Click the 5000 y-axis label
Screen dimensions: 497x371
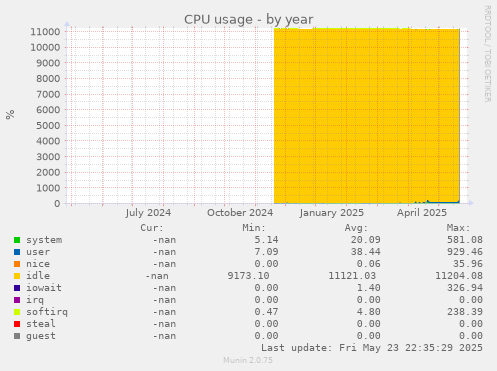tap(48, 126)
